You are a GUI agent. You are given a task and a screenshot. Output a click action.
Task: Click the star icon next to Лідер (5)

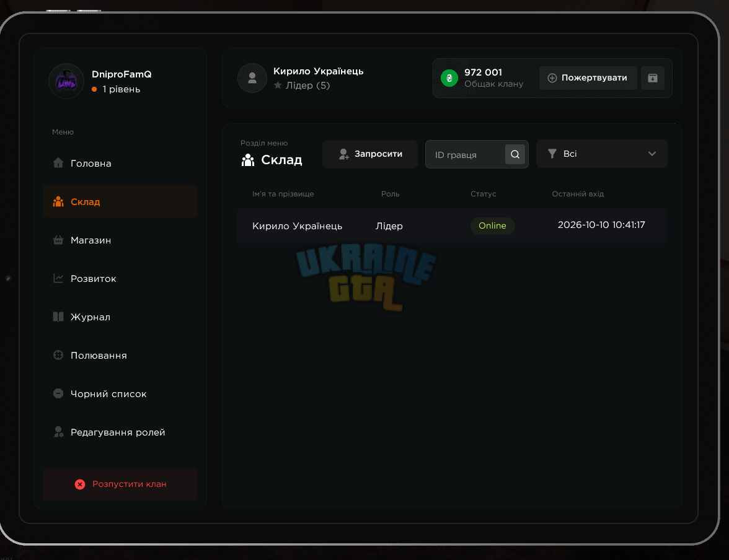coord(278,85)
